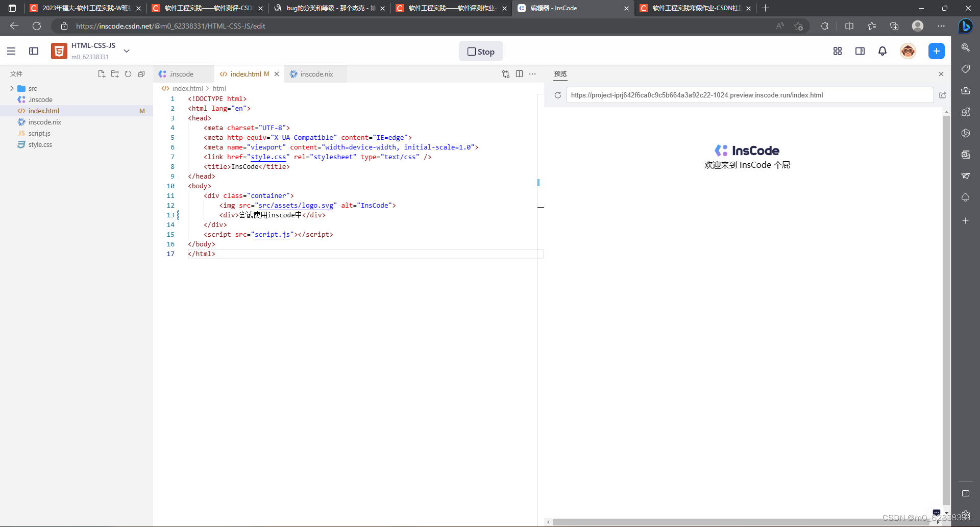The width and height of the screenshot is (980, 527).
Task: Close the preview panel
Action: [x=941, y=74]
